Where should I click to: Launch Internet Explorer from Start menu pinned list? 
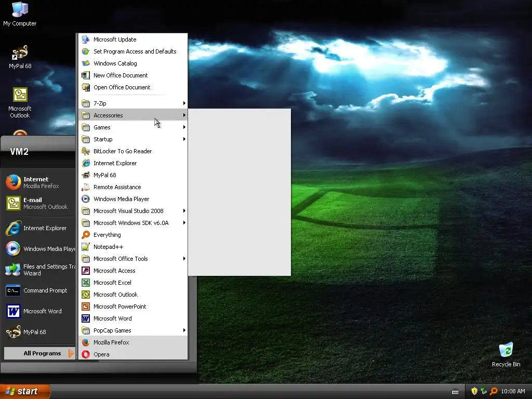pos(39,228)
